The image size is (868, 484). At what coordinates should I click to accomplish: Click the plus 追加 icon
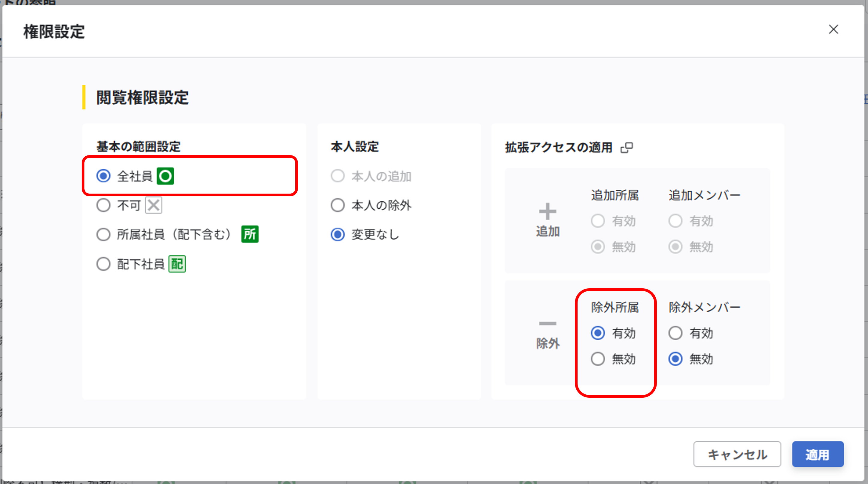point(548,211)
